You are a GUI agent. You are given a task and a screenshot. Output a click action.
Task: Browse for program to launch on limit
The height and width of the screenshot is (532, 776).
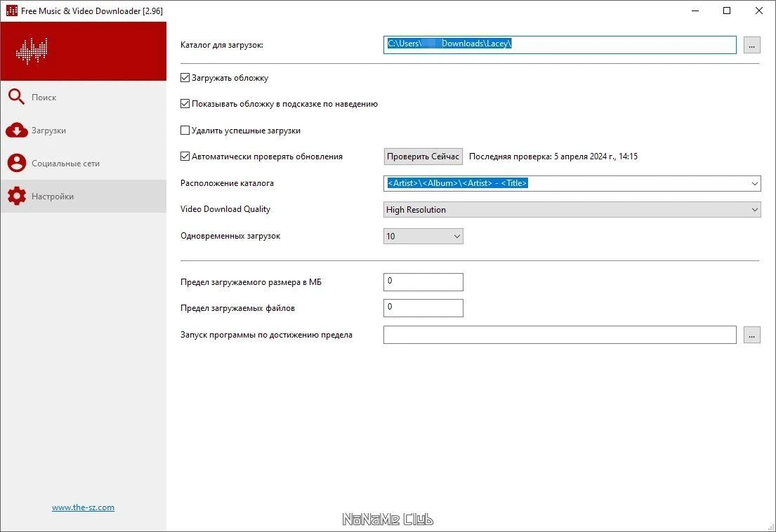(x=751, y=335)
